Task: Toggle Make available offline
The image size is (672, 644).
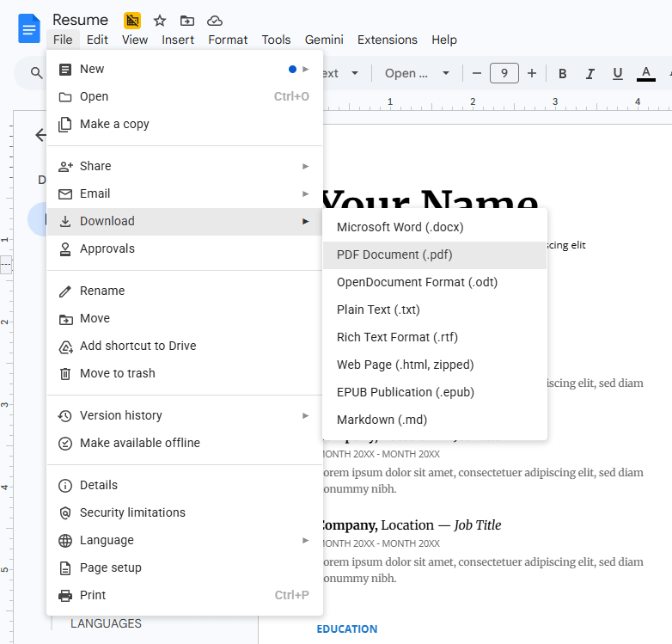Action: coord(185,443)
